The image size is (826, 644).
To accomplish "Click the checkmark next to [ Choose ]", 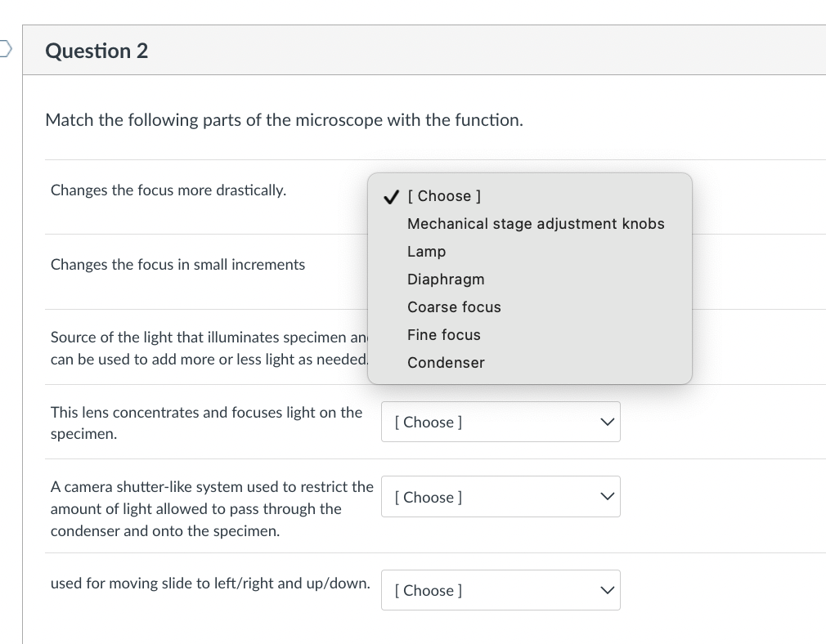I will tap(391, 196).
